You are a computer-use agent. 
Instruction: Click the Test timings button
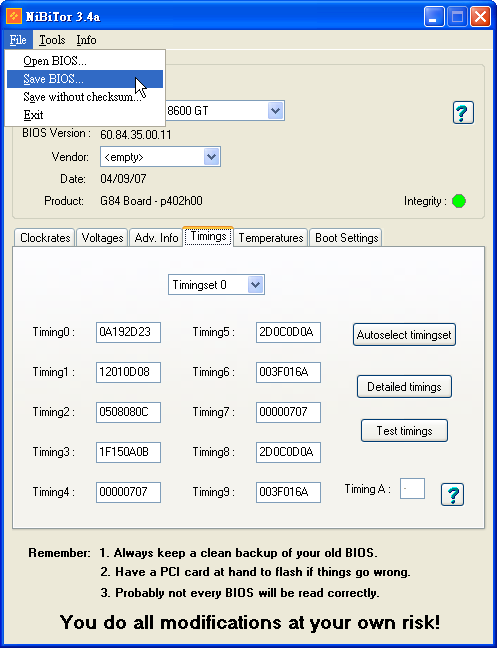pyautogui.click(x=404, y=431)
